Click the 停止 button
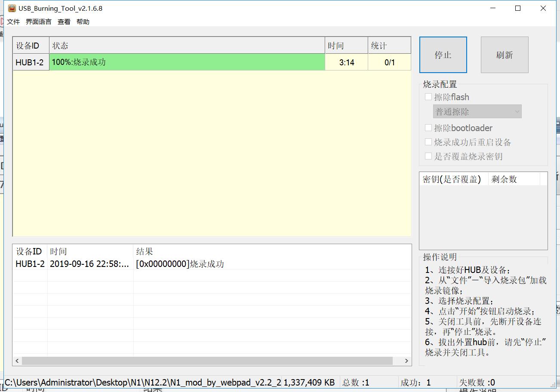Image resolution: width=560 pixels, height=392 pixels. click(x=443, y=55)
